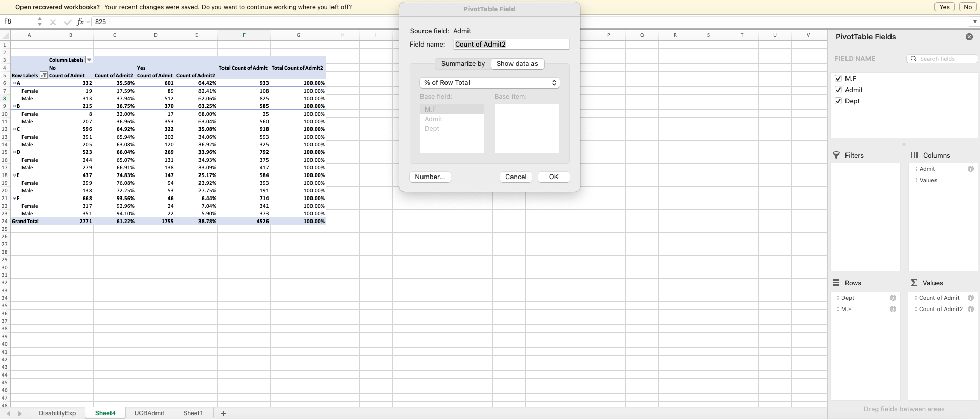Open info for Admit column field

(x=970, y=169)
